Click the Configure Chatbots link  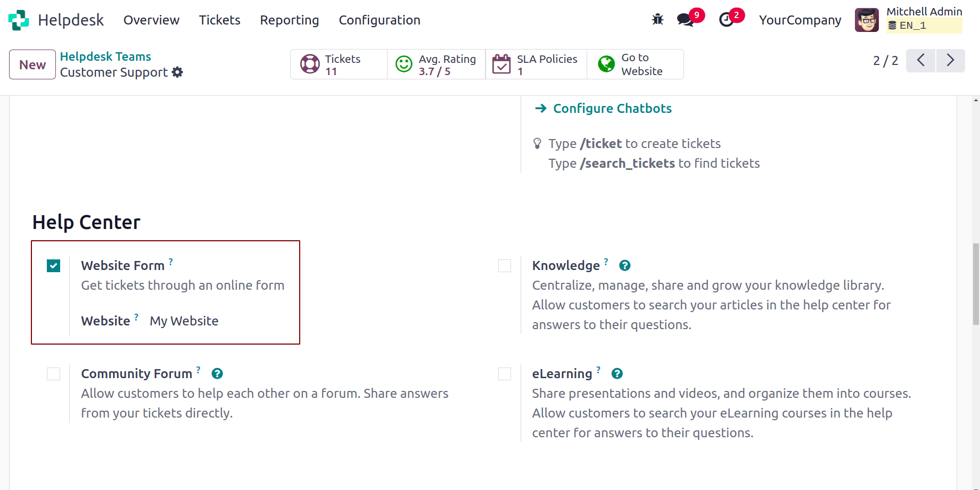point(612,108)
